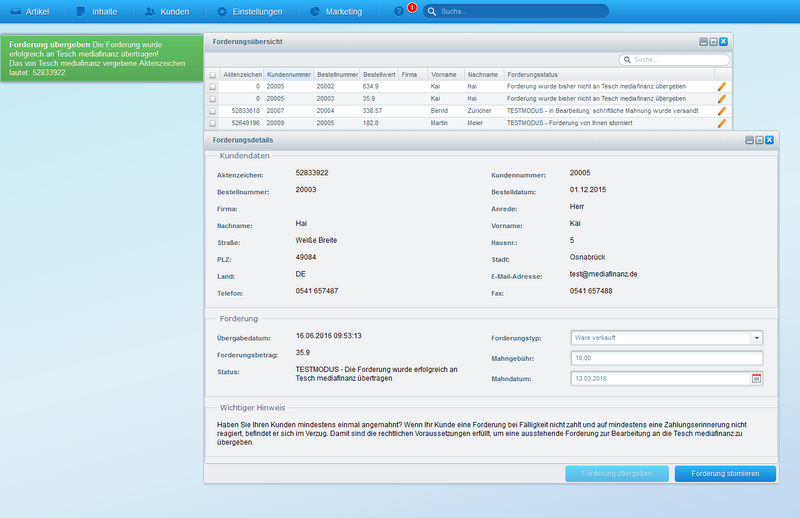800x518 pixels.
Task: Sort by the Bestellwert column header
Action: pyautogui.click(x=379, y=75)
